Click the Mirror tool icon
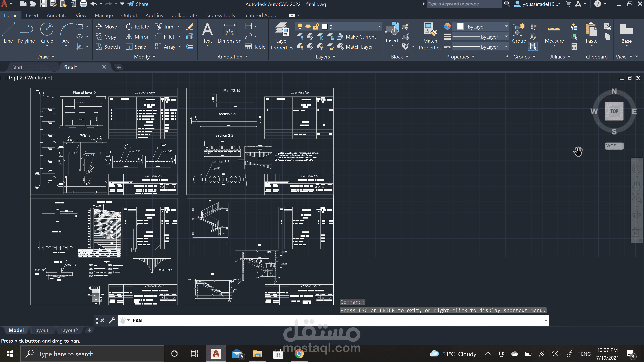The height and width of the screenshot is (362, 644). point(129,37)
